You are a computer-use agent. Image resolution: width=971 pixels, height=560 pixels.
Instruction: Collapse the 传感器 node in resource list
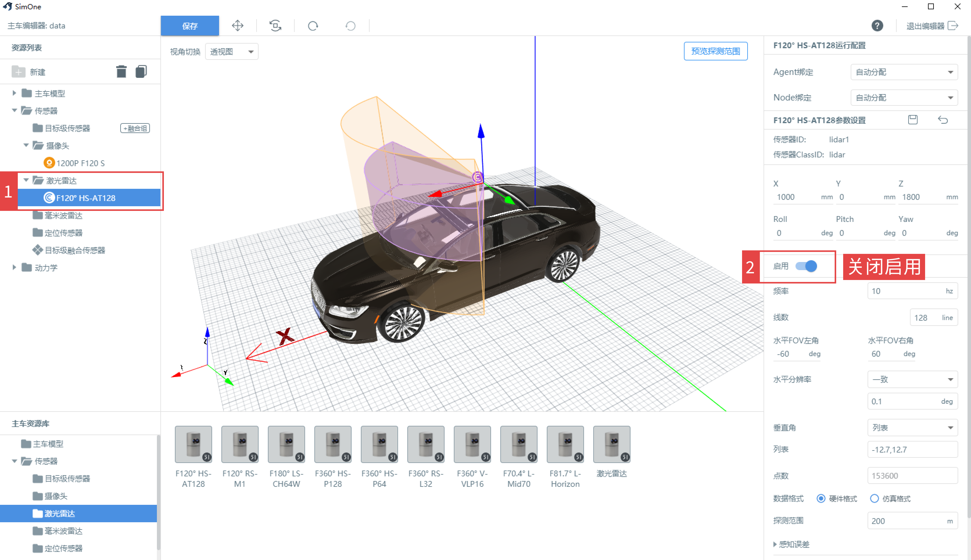[14, 110]
